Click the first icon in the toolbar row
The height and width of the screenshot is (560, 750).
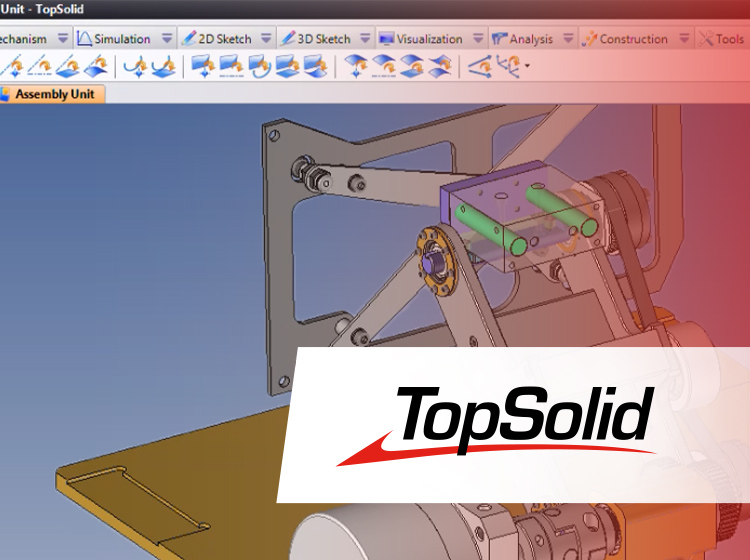(x=14, y=67)
